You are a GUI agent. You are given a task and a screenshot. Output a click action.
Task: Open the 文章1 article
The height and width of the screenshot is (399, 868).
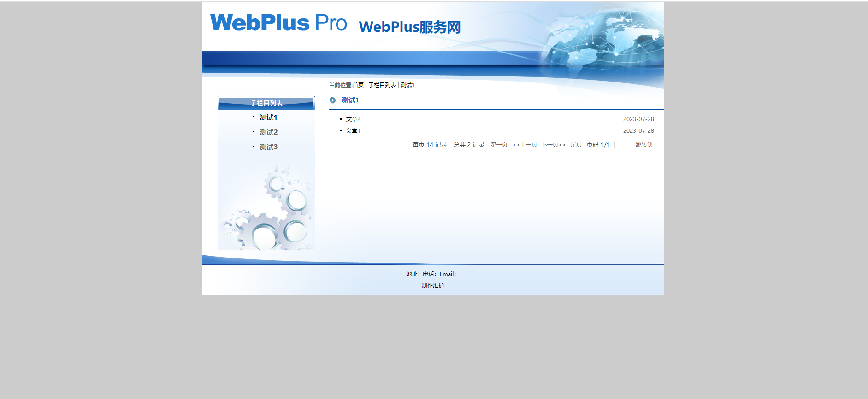pos(353,131)
